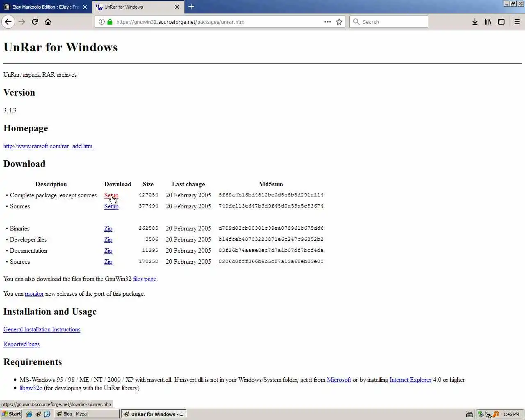Click the taskbar clock showing 1:46 PM
Image resolution: width=525 pixels, height=420 pixels.
coord(511,414)
